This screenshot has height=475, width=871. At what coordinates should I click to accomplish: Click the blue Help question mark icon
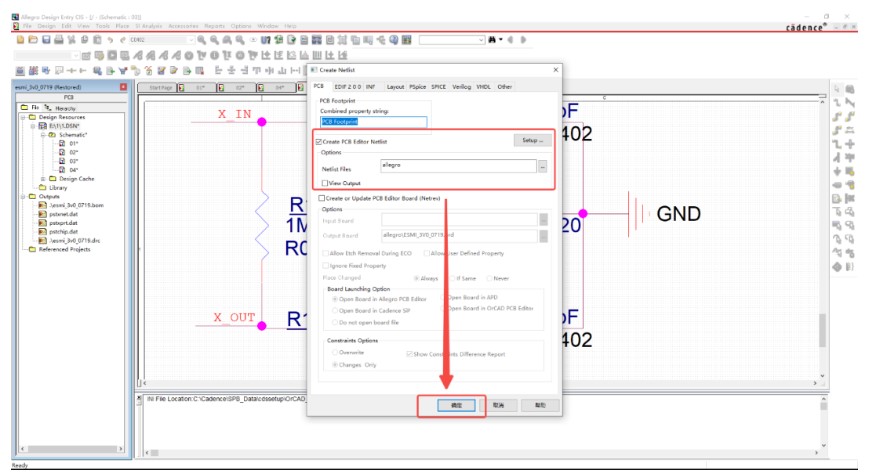(394, 39)
